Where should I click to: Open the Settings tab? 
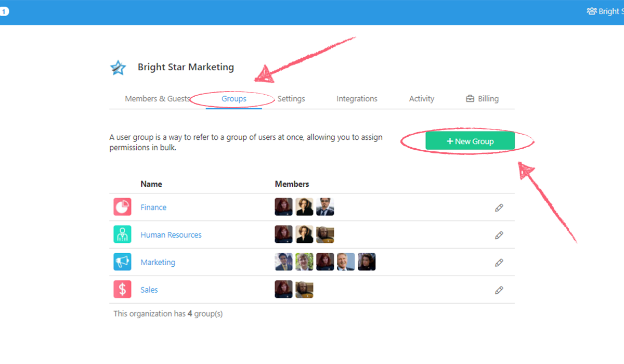click(x=291, y=99)
